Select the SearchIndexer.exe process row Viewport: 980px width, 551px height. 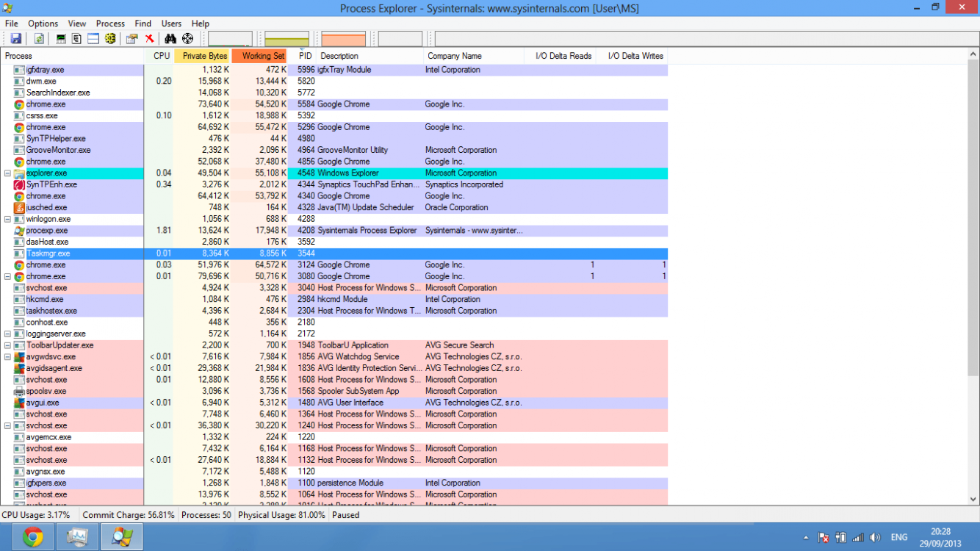(334, 93)
